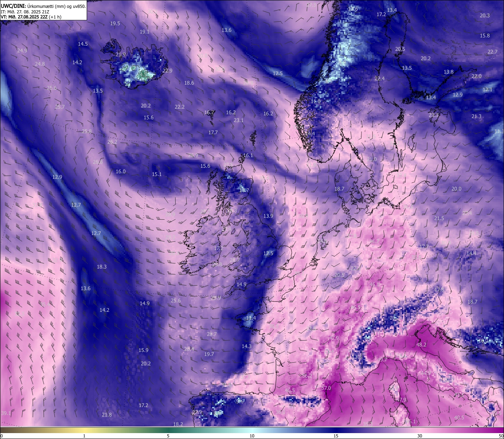Click the value 19.1 on the map
The image size is (504, 439).
(x=145, y=32)
